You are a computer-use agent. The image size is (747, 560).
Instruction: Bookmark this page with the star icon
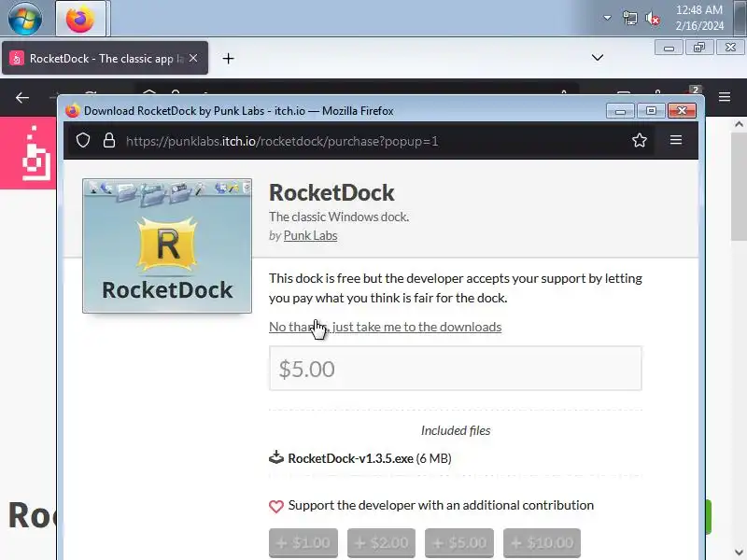click(x=640, y=140)
